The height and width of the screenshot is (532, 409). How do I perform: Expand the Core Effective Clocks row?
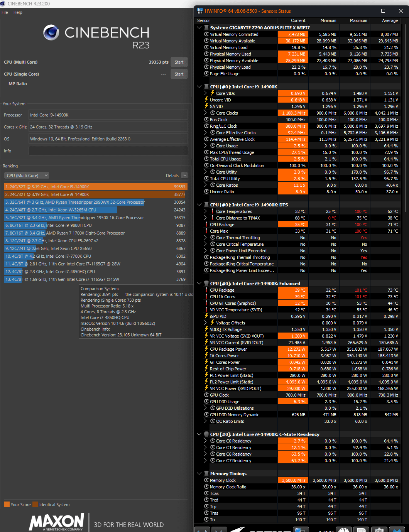coord(206,133)
